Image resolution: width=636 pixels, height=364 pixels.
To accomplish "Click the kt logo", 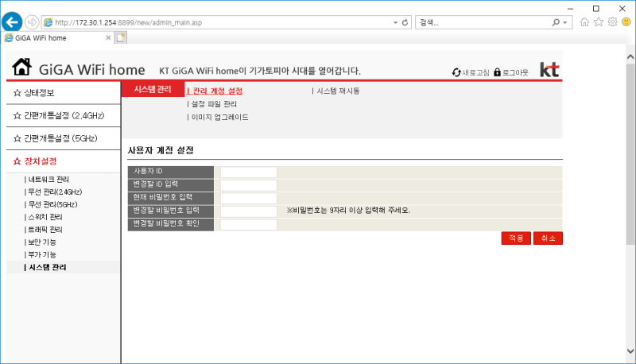I will 549,70.
